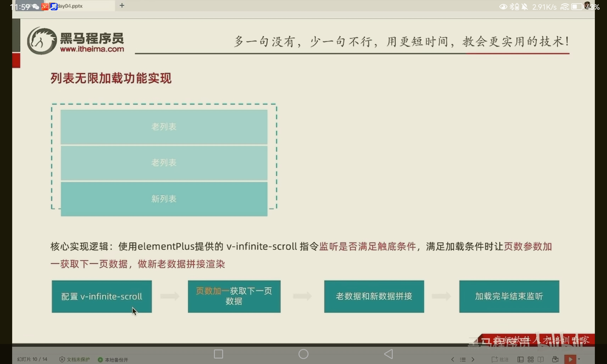Go to next slide arrow
Screen dimensions: 607x364
click(x=473, y=359)
